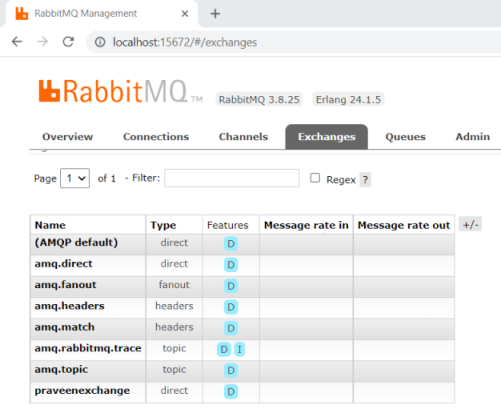Open the amq.fanout exchange
The height and width of the screenshot is (413, 501).
pos(65,285)
